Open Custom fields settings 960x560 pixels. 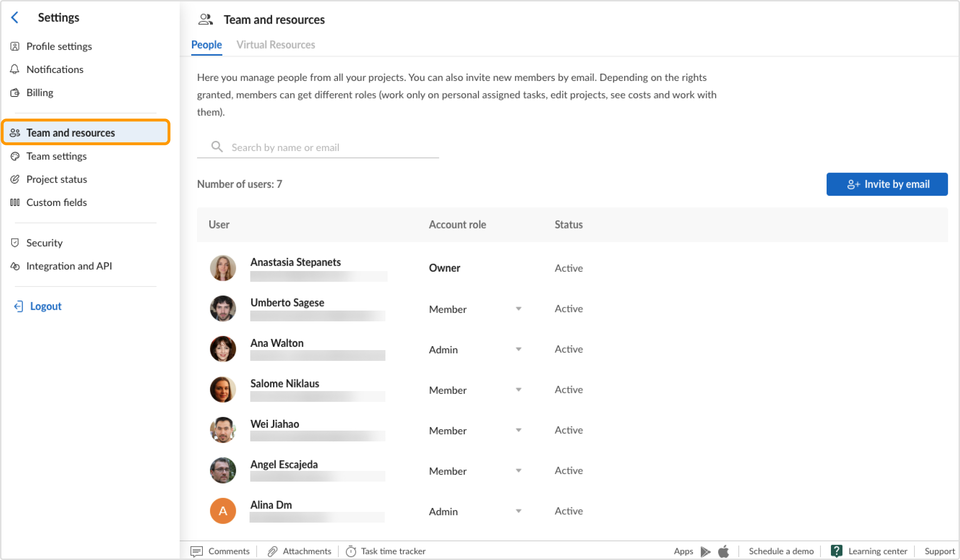pos(56,202)
